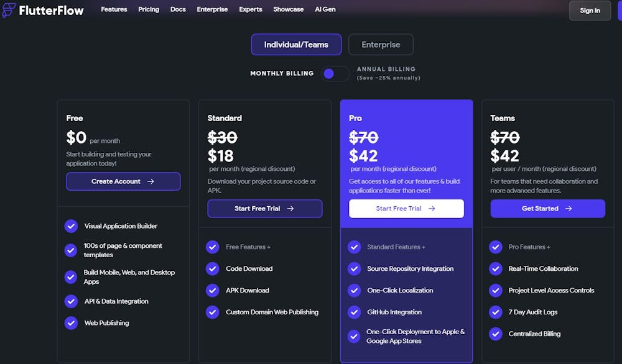
Task: Go to AI Gen page
Action: pyautogui.click(x=325, y=9)
